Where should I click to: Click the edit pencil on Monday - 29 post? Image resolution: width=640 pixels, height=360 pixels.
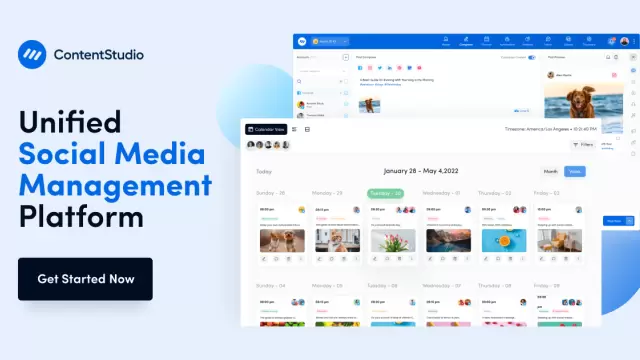(x=319, y=259)
